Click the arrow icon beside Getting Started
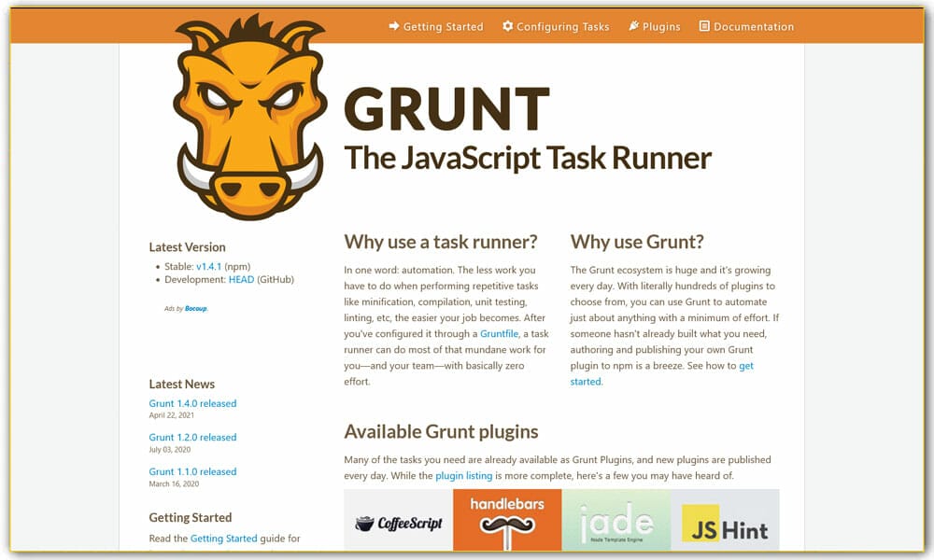Screen dimensions: 934x560 click(x=392, y=26)
